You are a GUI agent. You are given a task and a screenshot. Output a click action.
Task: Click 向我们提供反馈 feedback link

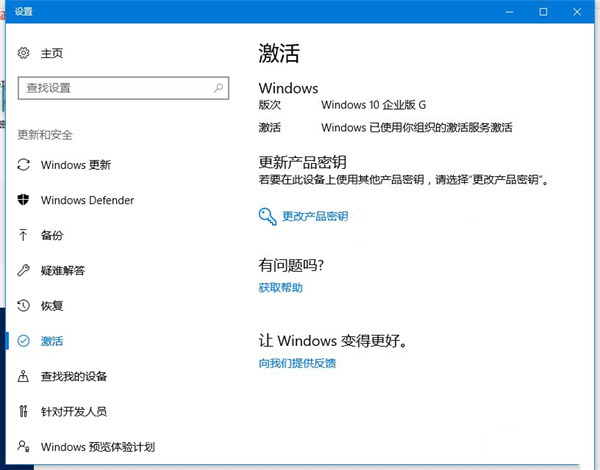(297, 363)
